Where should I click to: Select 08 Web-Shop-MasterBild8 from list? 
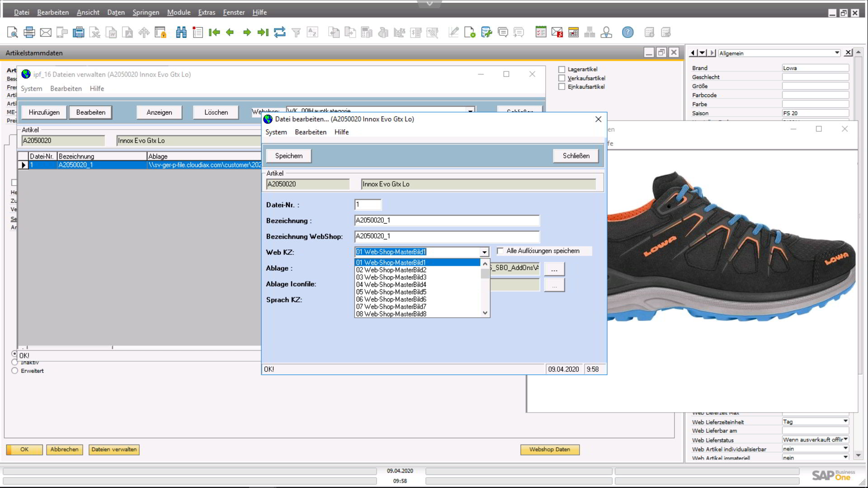(417, 314)
